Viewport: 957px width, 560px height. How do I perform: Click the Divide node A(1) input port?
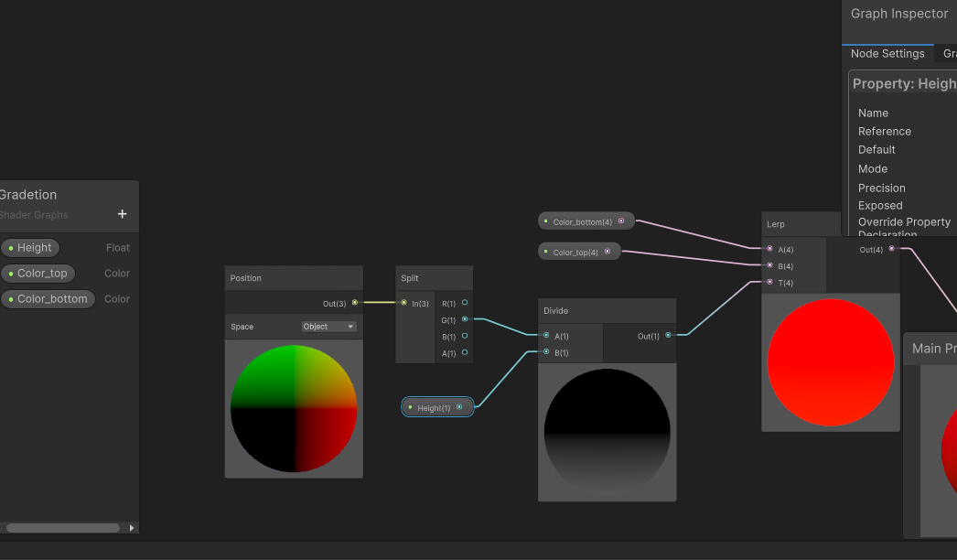tap(546, 336)
